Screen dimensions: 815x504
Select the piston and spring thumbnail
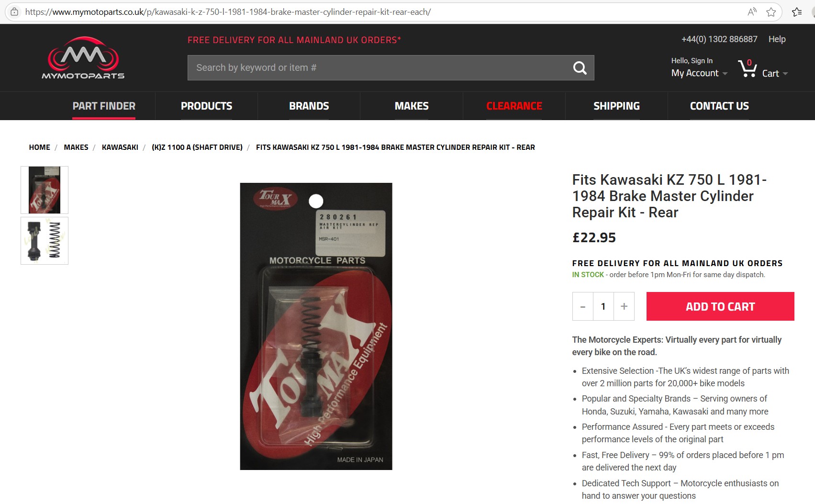click(x=45, y=241)
